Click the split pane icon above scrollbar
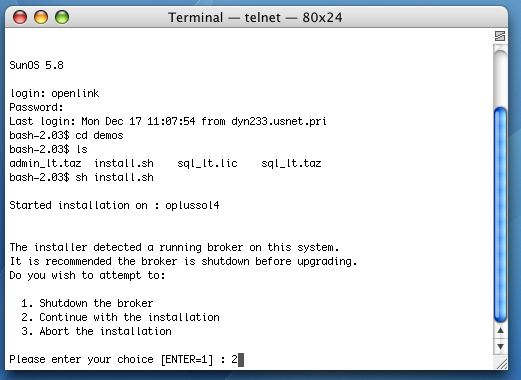Screen dimensions: 521x380 500,36
